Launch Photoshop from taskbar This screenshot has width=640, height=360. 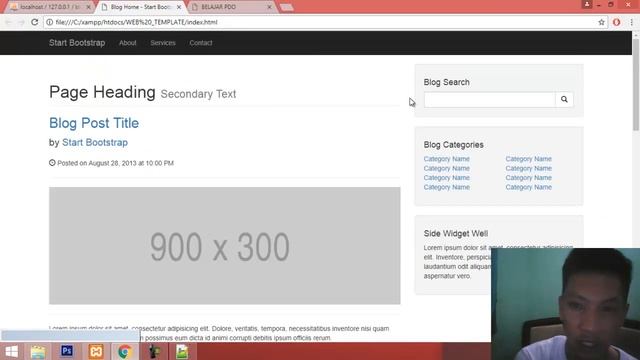coord(67,351)
